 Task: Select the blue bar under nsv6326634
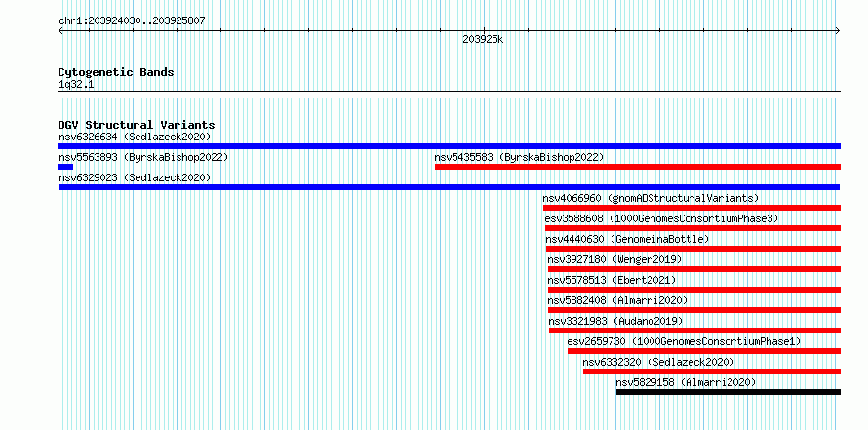(449, 146)
